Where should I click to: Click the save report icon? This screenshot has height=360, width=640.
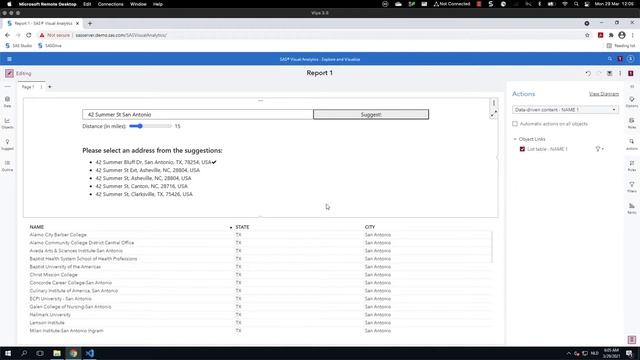tap(609, 73)
